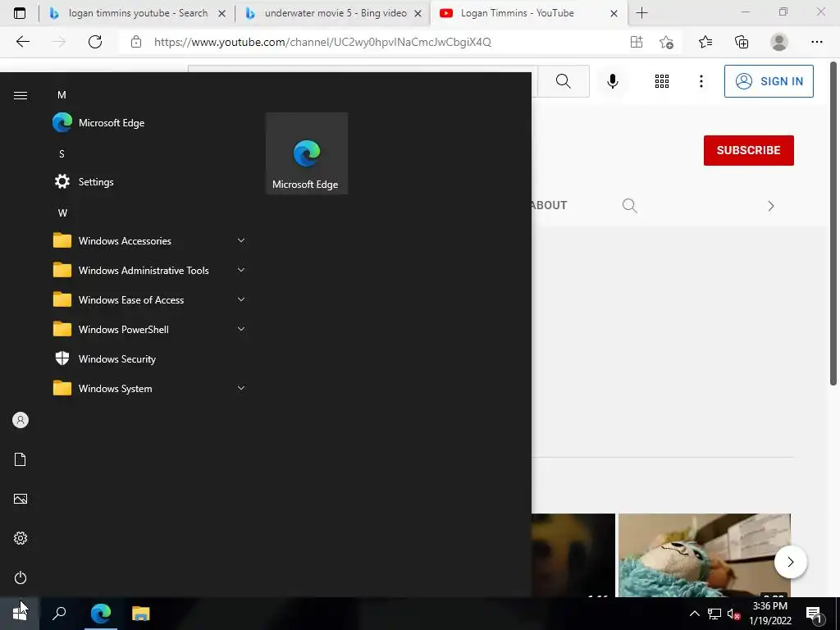Screen dimensions: 840x630
Task: Click the Windows Start button
Action: tap(20, 614)
